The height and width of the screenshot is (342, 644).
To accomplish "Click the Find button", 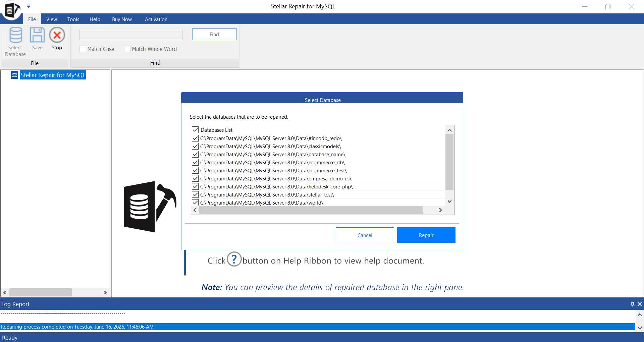I will (x=214, y=34).
